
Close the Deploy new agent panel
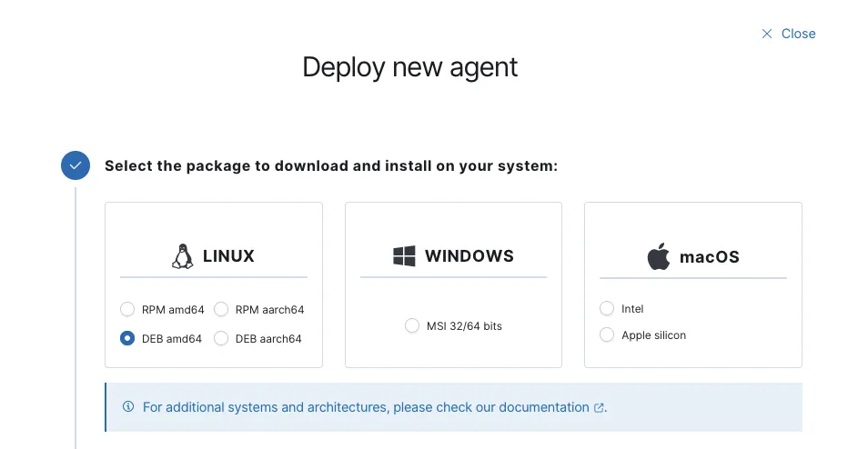click(x=788, y=34)
